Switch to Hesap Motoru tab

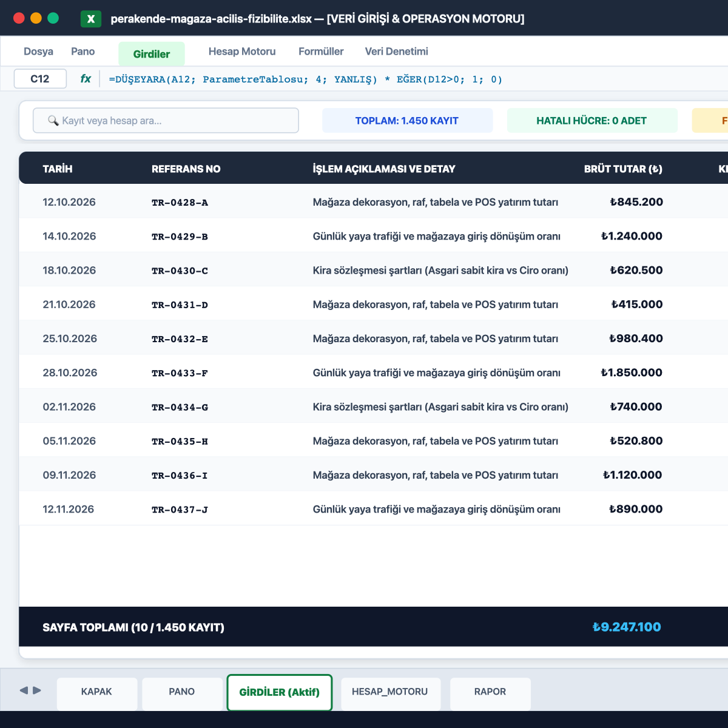[x=242, y=52]
